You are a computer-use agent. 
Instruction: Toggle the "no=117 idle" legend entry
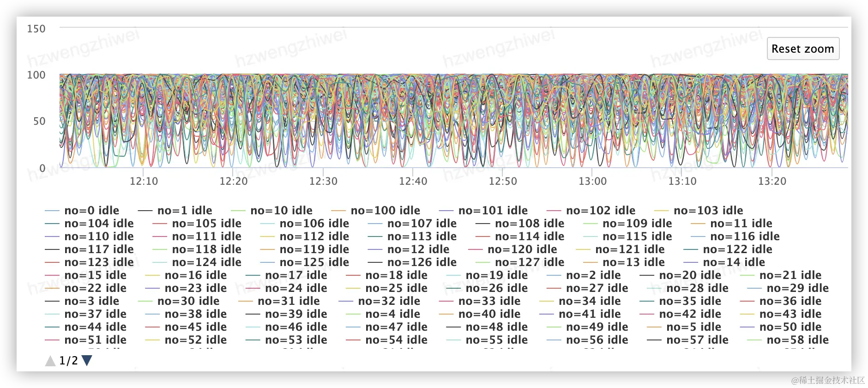(x=89, y=249)
